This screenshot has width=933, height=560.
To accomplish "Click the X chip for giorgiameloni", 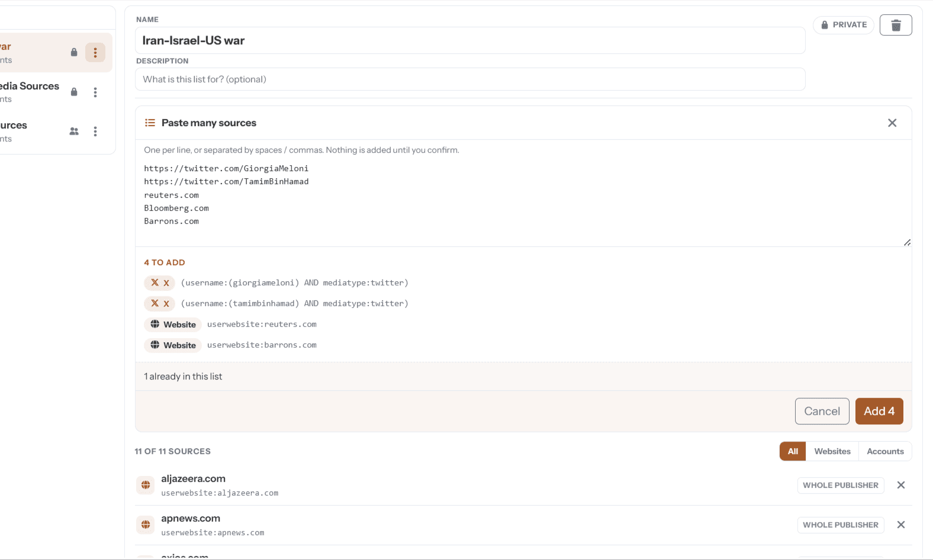I will click(159, 283).
